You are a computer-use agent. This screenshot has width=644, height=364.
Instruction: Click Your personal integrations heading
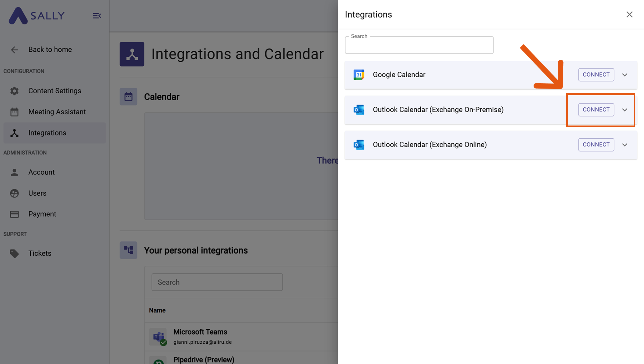click(196, 250)
